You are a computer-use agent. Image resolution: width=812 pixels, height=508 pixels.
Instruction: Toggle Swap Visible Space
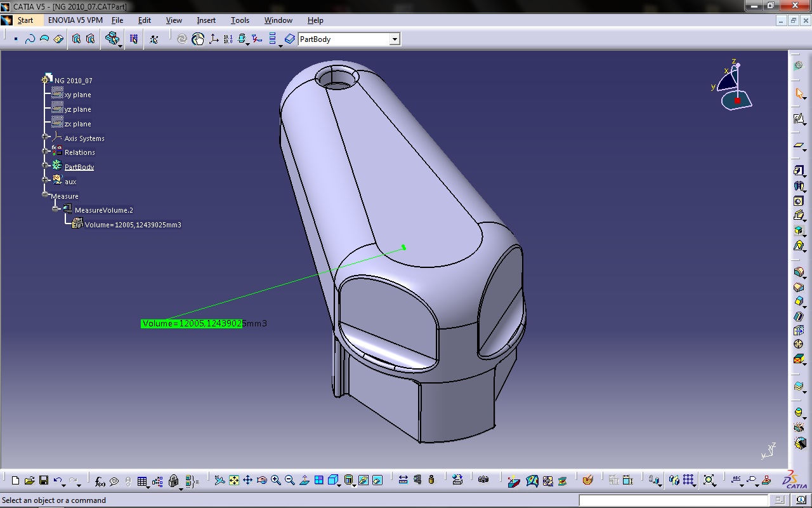377,481
